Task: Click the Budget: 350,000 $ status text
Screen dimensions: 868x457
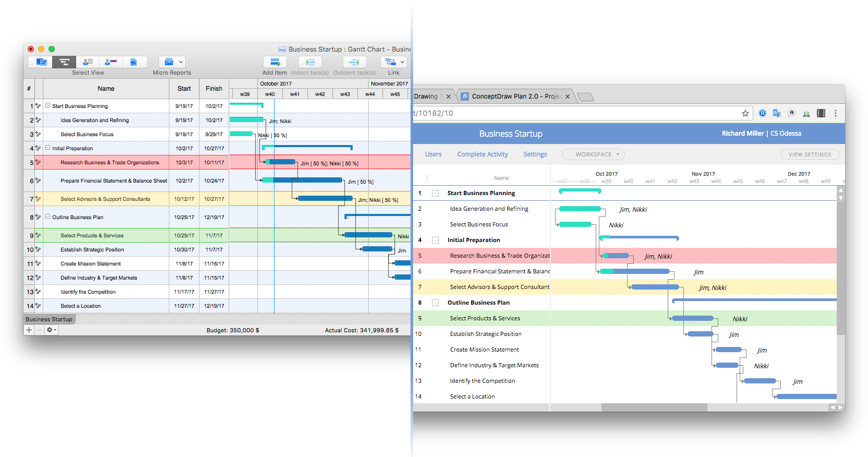Action: click(x=233, y=330)
